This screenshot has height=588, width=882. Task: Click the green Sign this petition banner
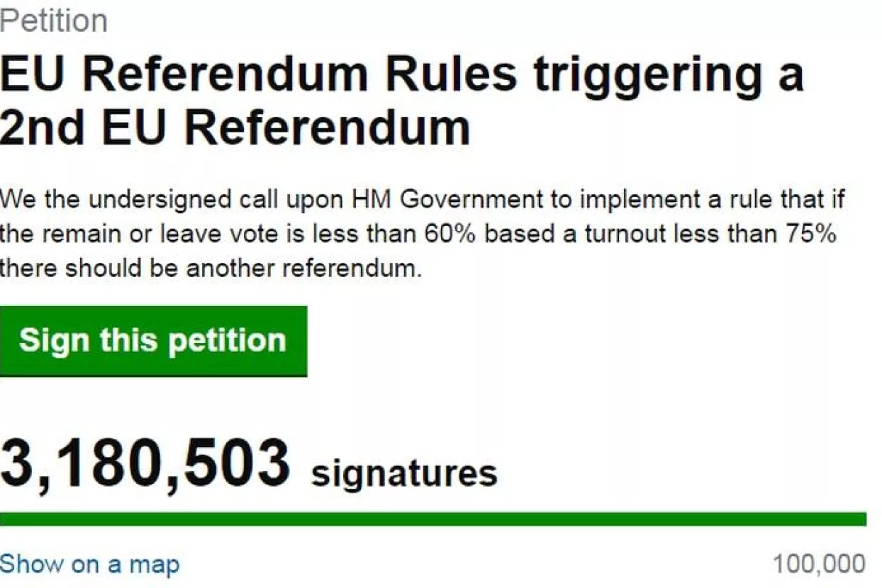(x=152, y=341)
